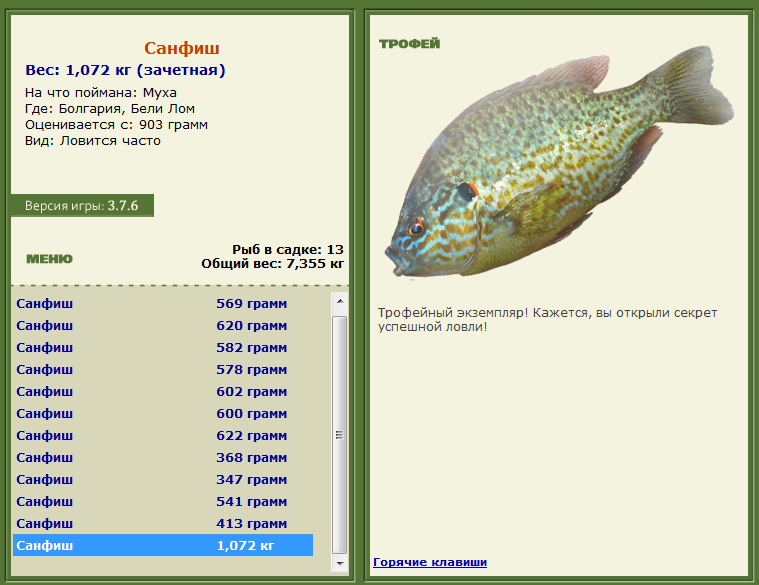Open the МЕНЮ button
Image resolution: width=759 pixels, height=585 pixels.
click(x=49, y=259)
